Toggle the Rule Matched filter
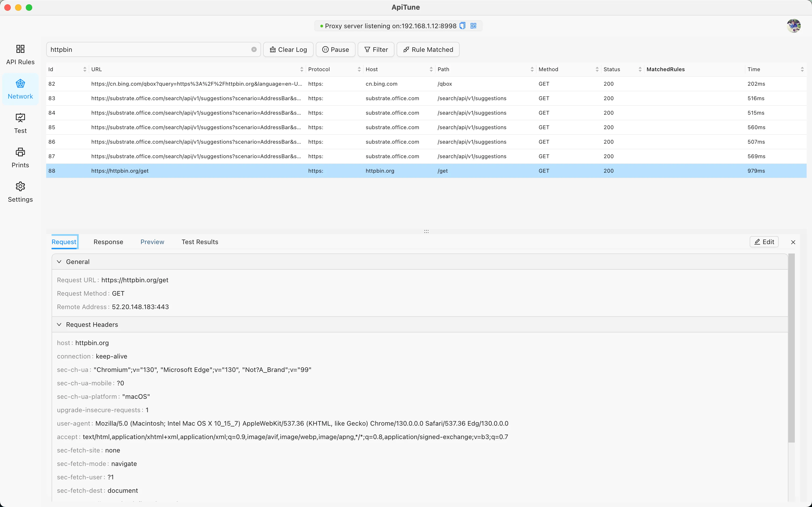Image resolution: width=812 pixels, height=507 pixels. pos(428,49)
